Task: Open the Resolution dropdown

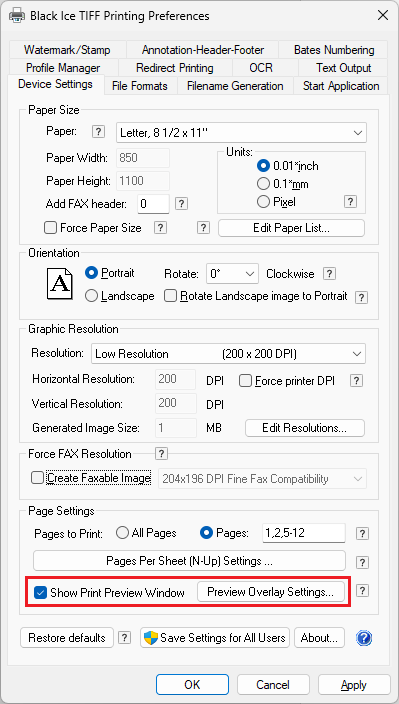Action: (x=228, y=354)
